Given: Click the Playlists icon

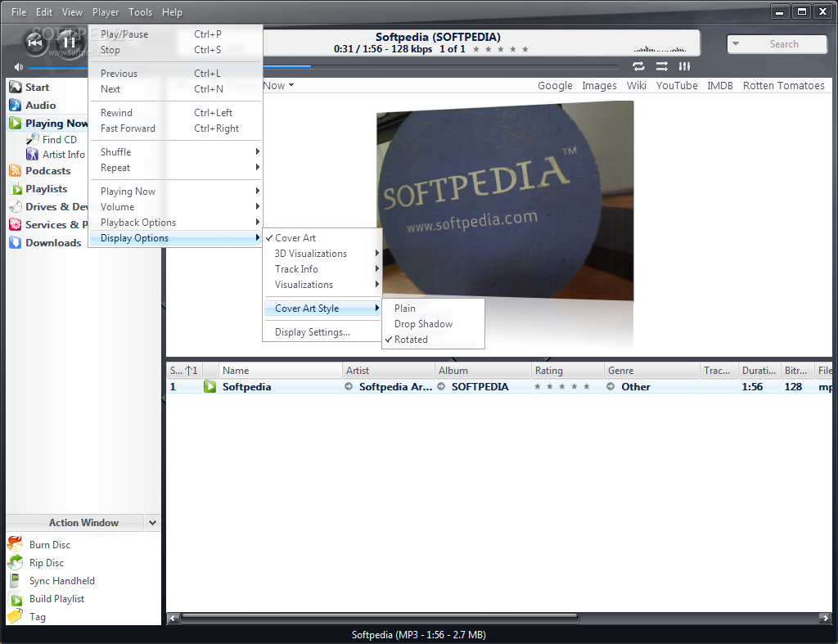Looking at the screenshot, I should point(16,189).
